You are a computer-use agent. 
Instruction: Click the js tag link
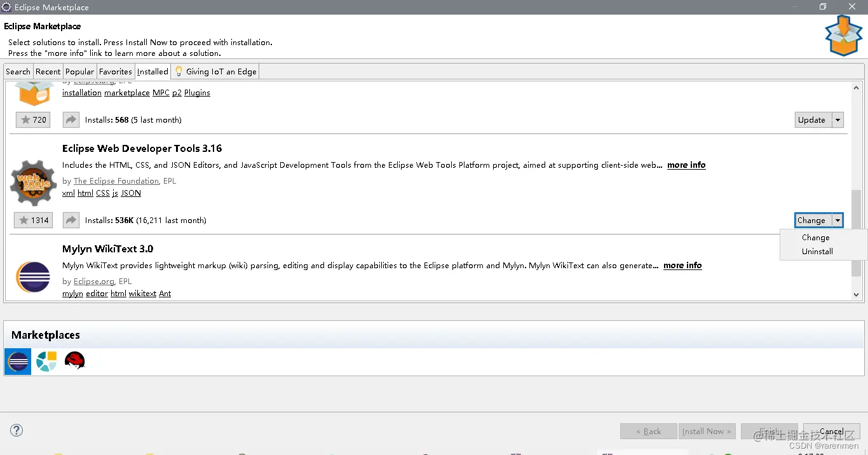[115, 193]
